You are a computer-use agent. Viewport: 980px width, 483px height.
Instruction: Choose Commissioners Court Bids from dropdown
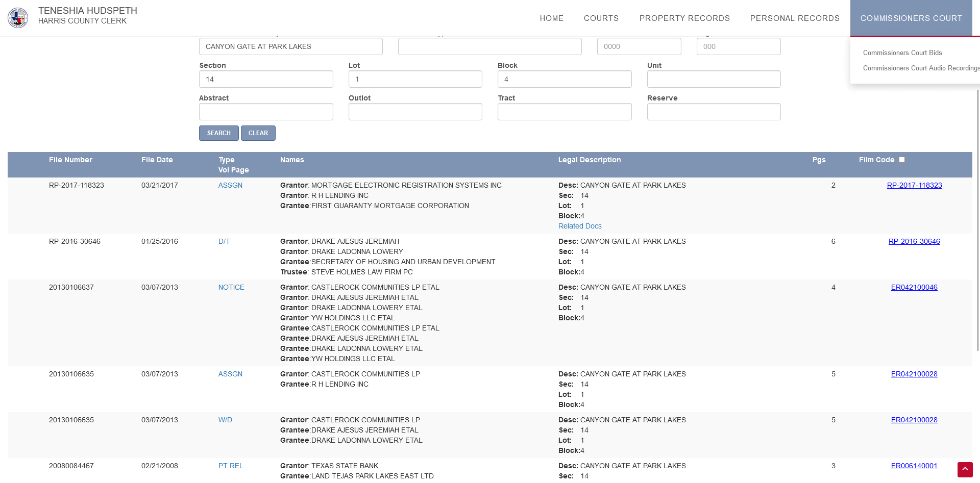point(902,53)
